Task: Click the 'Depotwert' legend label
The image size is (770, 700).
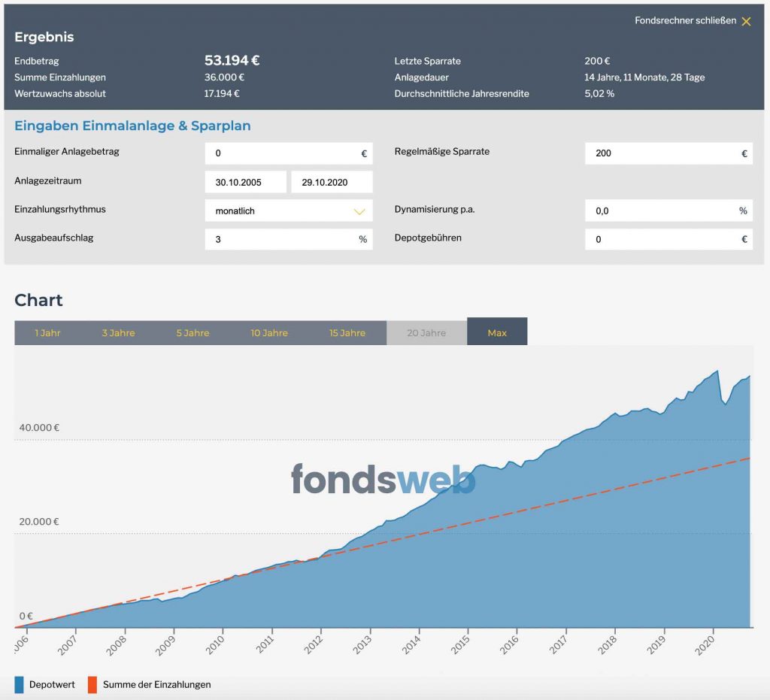Action: [52, 684]
